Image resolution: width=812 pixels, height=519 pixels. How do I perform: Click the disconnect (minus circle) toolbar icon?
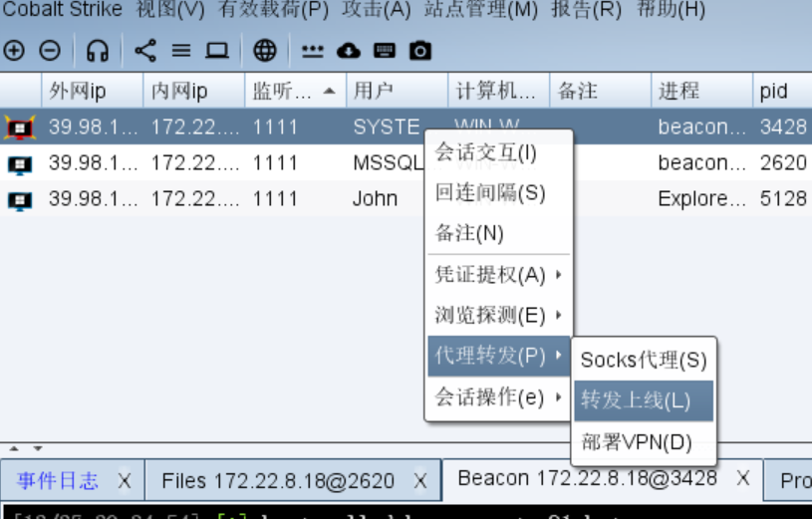point(50,51)
